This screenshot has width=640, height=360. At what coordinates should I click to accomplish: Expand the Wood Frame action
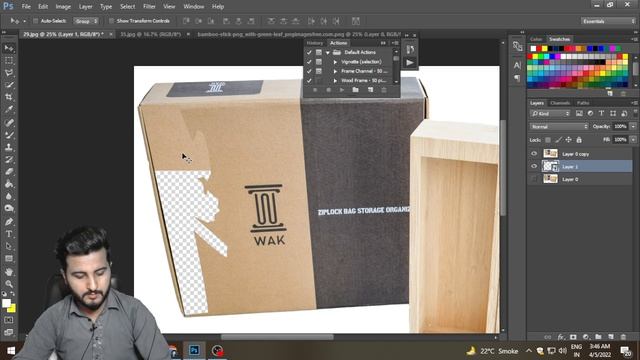click(x=335, y=81)
